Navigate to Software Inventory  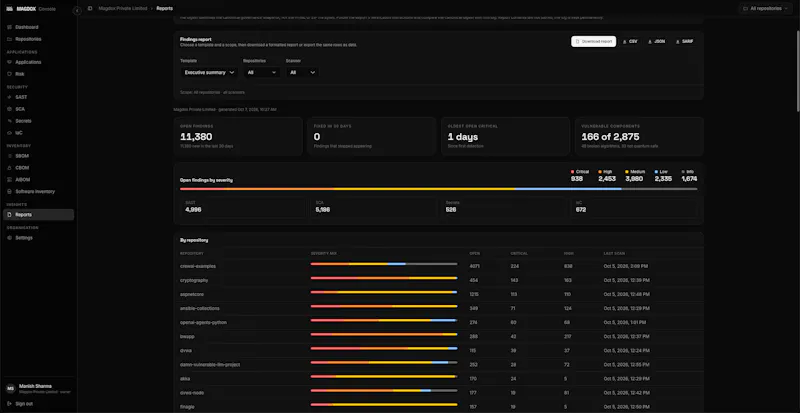click(x=38, y=191)
